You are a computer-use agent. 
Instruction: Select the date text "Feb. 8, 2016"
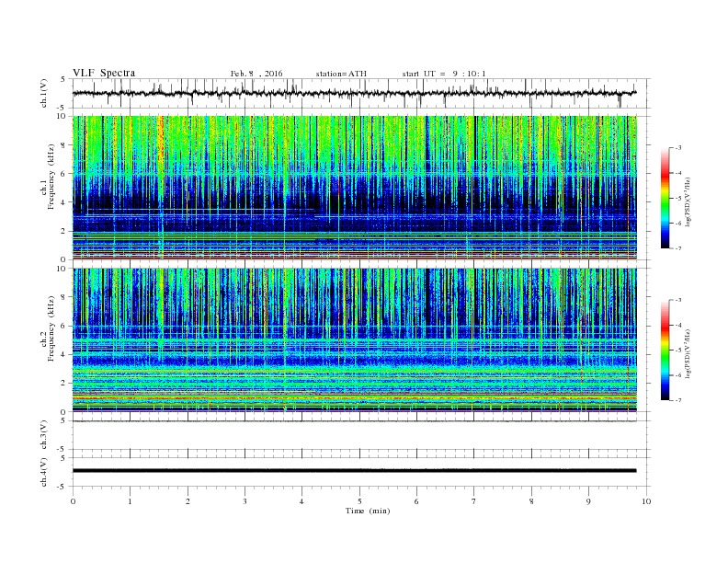256,74
